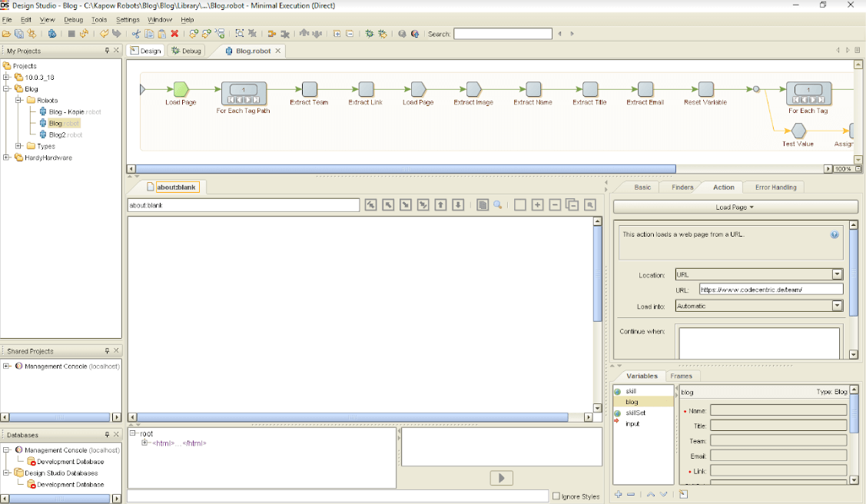Delete the selected step with the red X icon
Screen dimensions: 866x504
coord(174,34)
